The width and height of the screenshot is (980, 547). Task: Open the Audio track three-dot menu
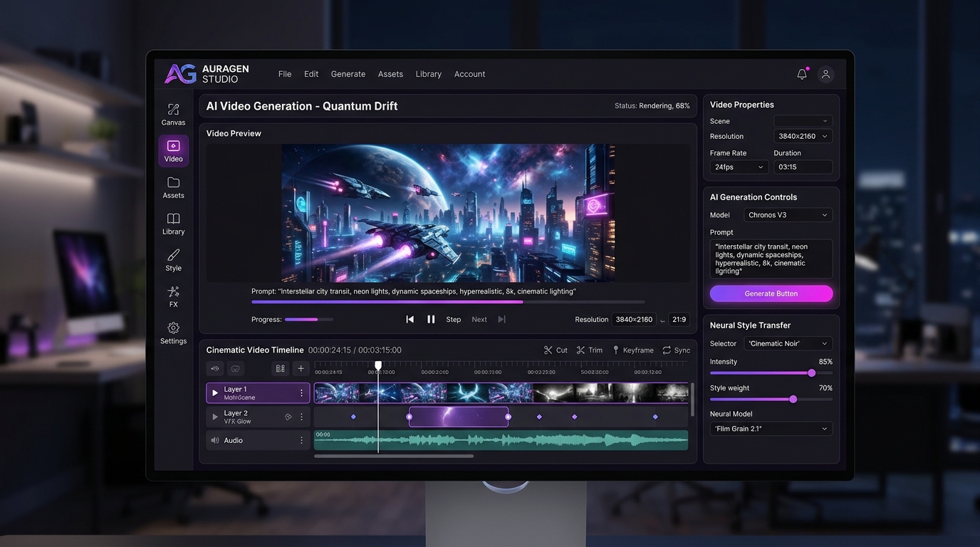click(x=301, y=440)
